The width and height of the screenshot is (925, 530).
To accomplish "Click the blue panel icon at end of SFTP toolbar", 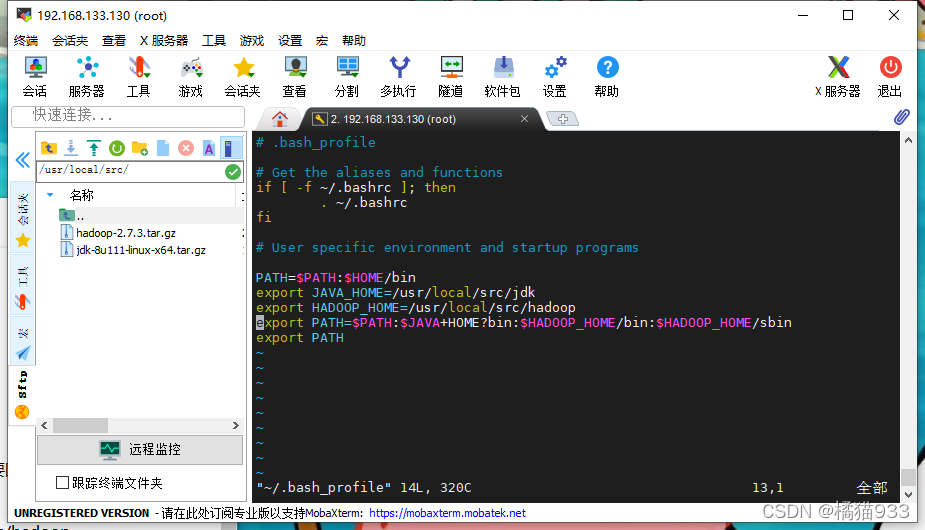I will pyautogui.click(x=230, y=148).
